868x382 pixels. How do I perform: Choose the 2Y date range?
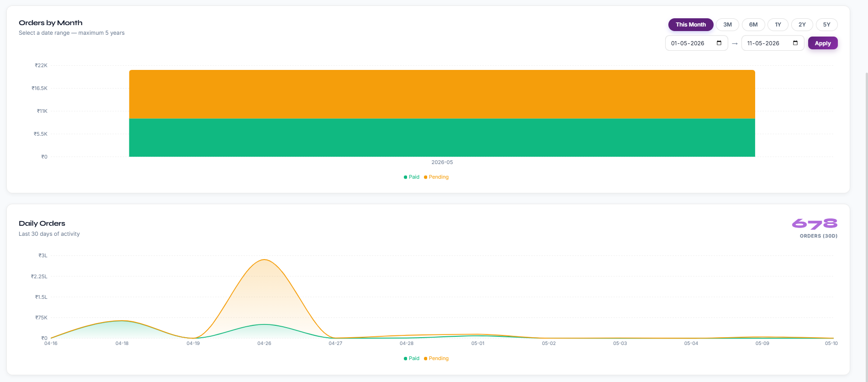click(x=802, y=25)
